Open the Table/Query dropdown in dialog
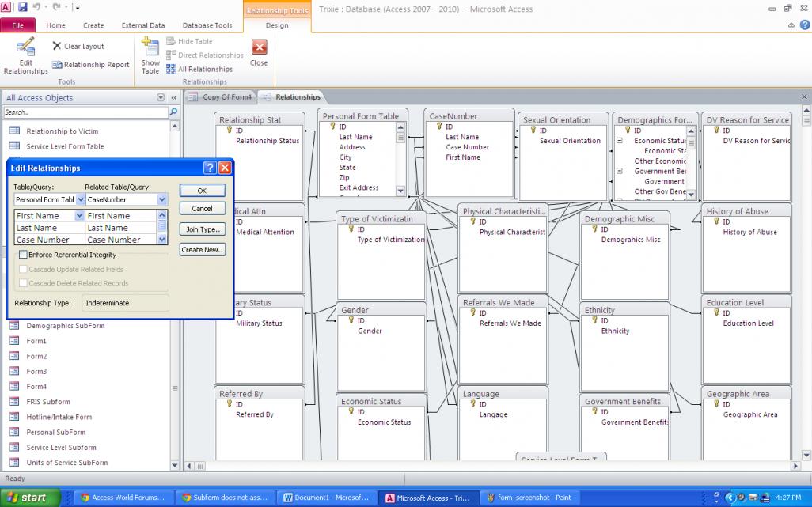Viewport: 812px width, 507px height. 79,200
